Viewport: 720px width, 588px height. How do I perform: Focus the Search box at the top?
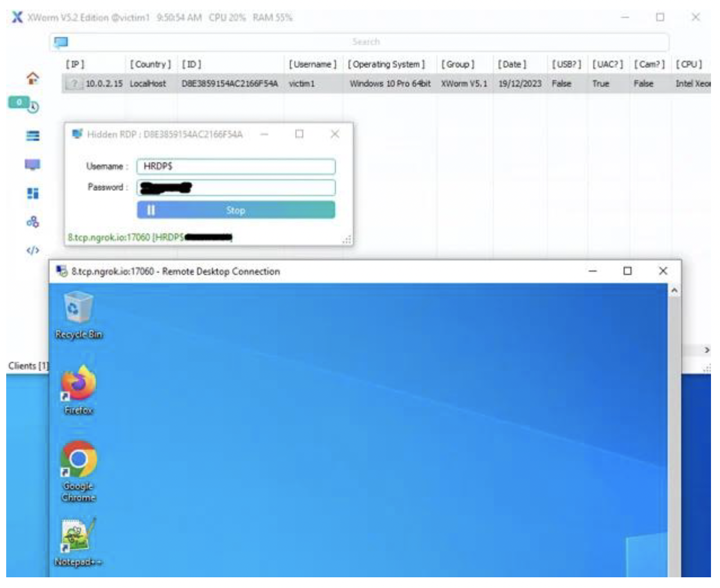[366, 42]
